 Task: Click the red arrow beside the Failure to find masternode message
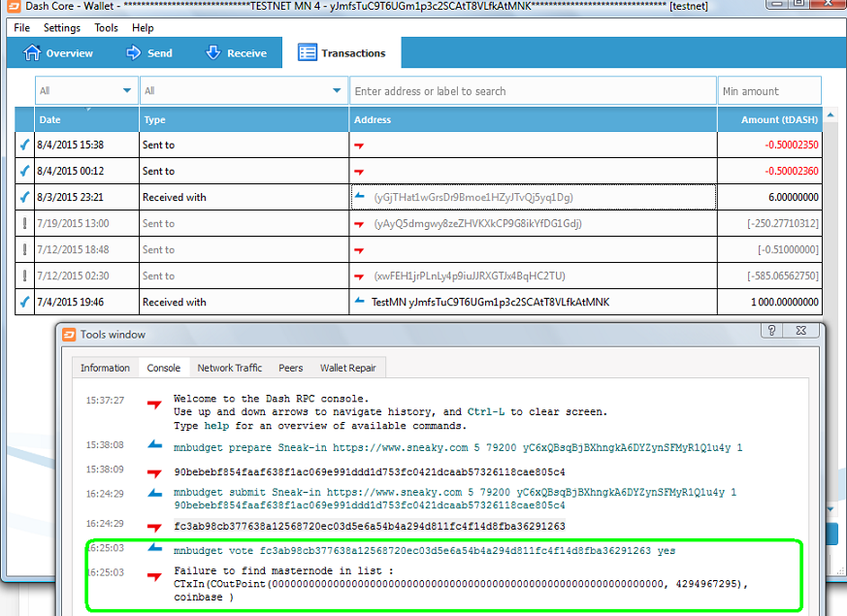click(154, 576)
